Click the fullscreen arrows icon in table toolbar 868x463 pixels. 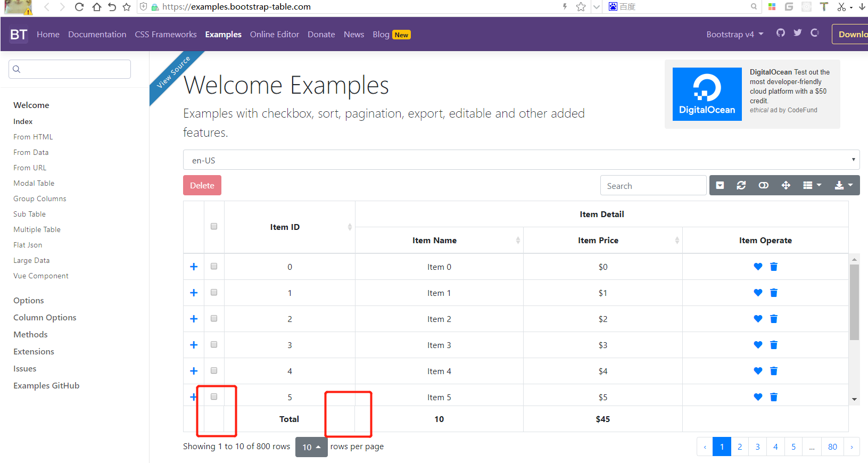tap(786, 185)
